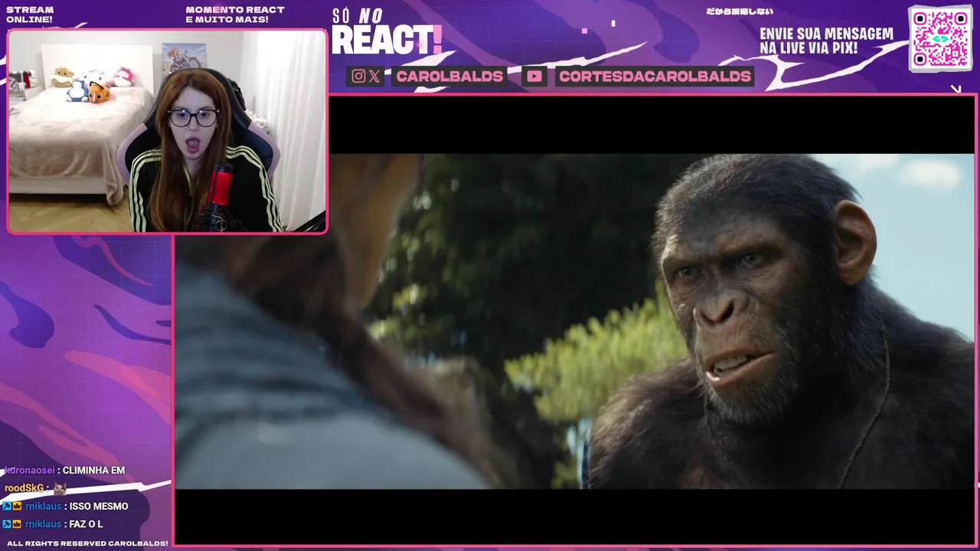The height and width of the screenshot is (551, 980).
Task: Click the movie video showing the ape
Action: point(574,321)
